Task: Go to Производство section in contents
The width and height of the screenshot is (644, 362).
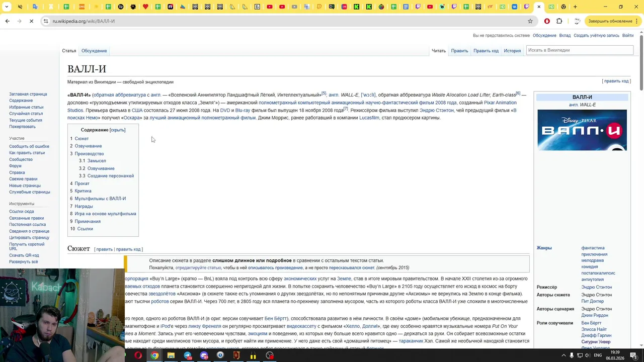Action: pyautogui.click(x=89, y=154)
